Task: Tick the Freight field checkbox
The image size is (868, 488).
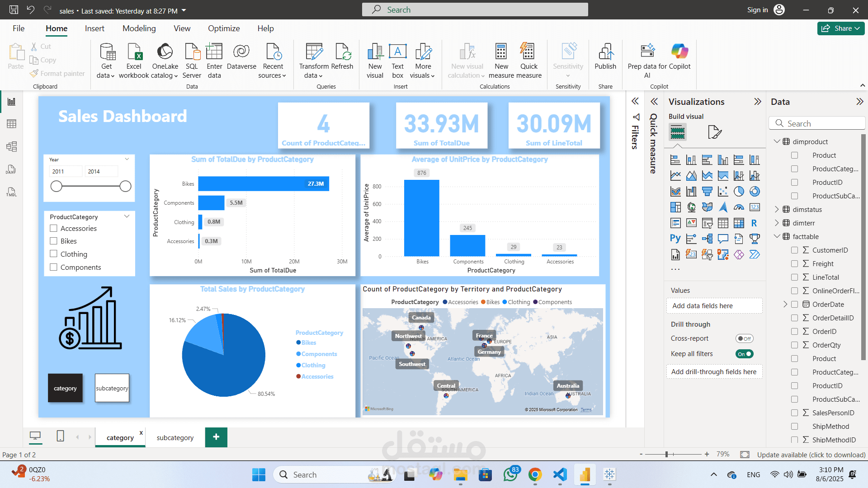Action: coord(794,263)
